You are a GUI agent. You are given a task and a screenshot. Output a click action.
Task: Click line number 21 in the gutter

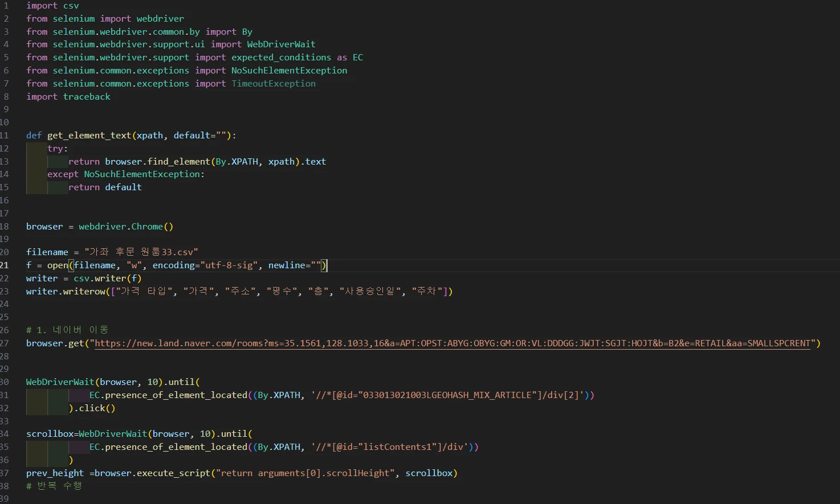tap(5, 265)
